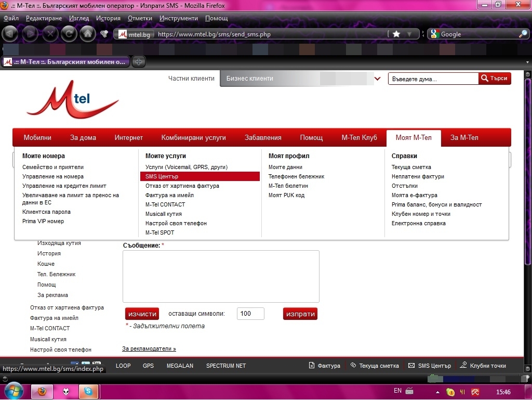This screenshot has height=400, width=532.
Task: Click the изчисти button
Action: click(142, 314)
